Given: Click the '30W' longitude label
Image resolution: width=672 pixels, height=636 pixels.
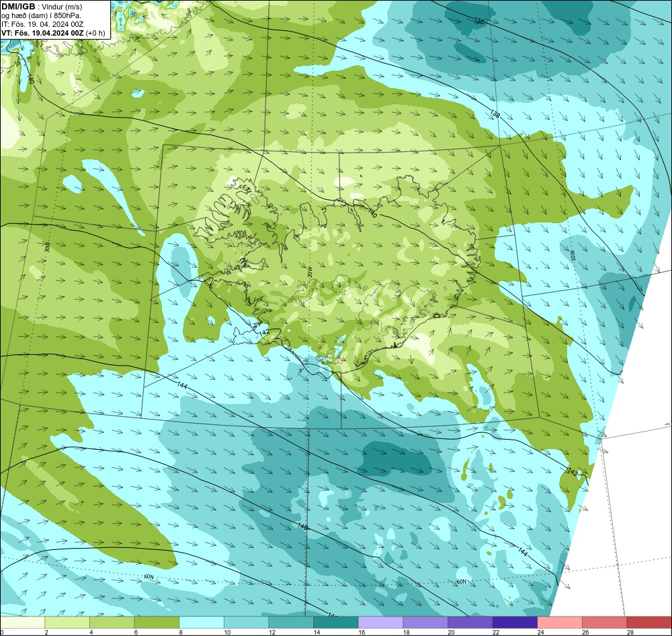Looking at the screenshot, I should coord(47,247).
